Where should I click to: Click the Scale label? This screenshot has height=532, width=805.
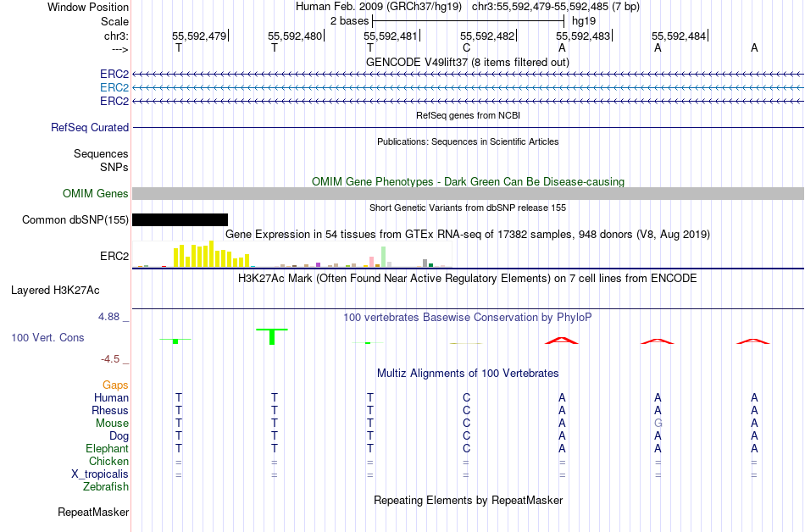[114, 21]
